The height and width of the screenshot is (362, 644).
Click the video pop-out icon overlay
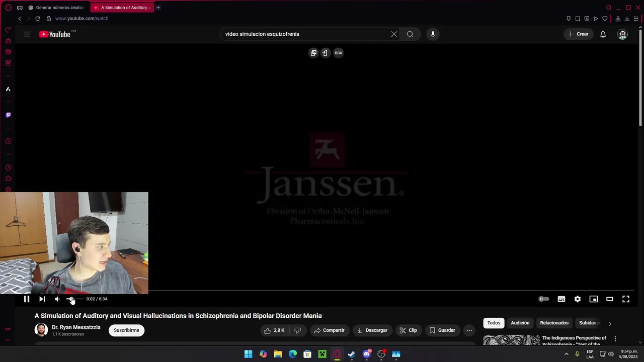(x=313, y=53)
